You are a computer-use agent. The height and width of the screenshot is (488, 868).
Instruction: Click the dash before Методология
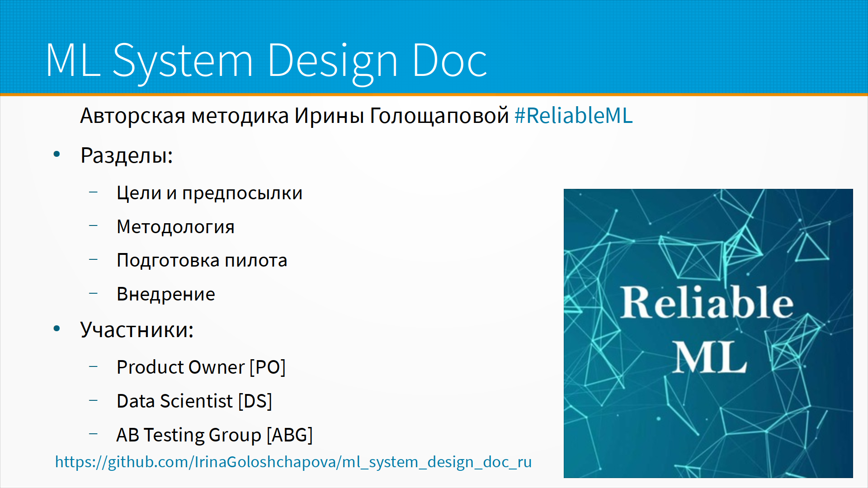[x=94, y=225]
